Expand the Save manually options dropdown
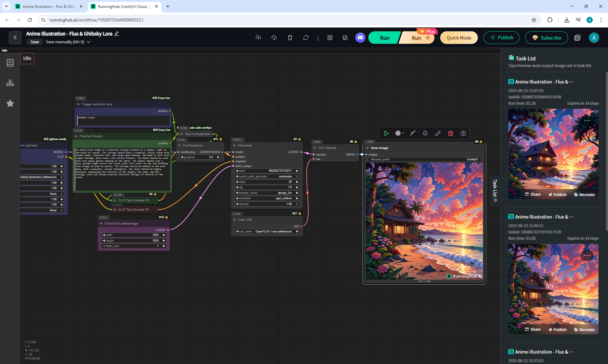Viewport: 608px width, 364px height. pyautogui.click(x=89, y=42)
